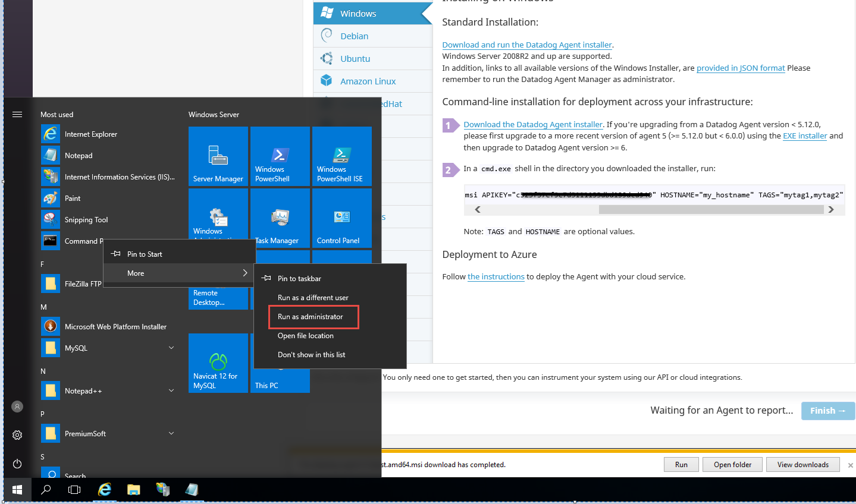
Task: Launch Notepad from the Start menu
Action: coord(107,156)
